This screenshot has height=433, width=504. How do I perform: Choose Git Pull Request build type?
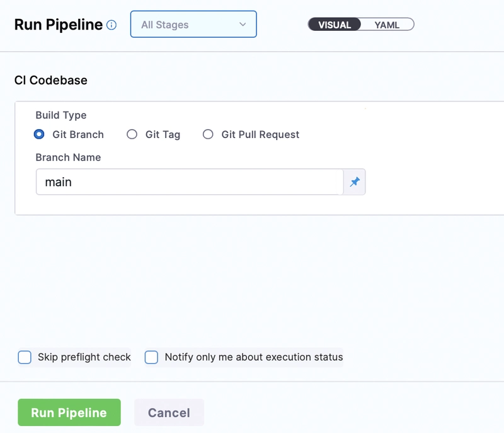coord(208,134)
